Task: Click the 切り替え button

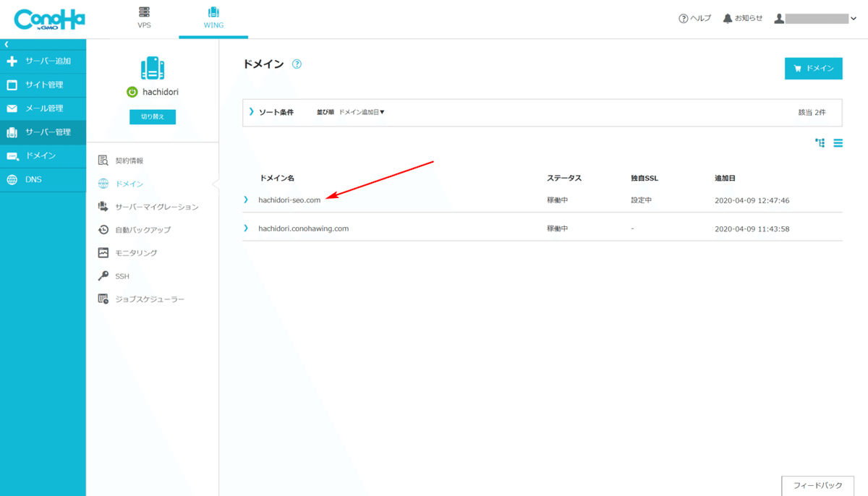Action: click(x=153, y=116)
